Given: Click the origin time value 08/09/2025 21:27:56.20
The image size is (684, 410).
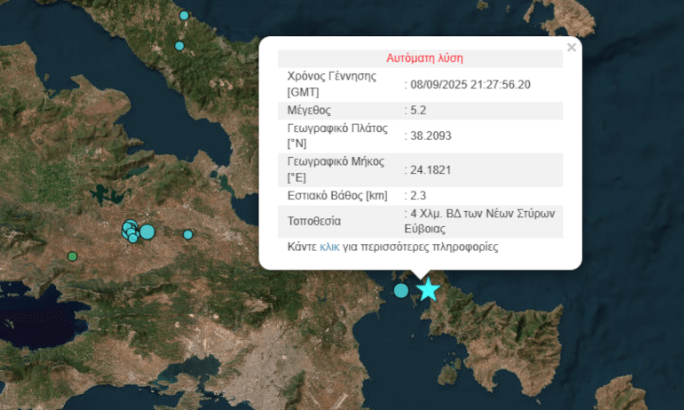Looking at the screenshot, I should [470, 85].
